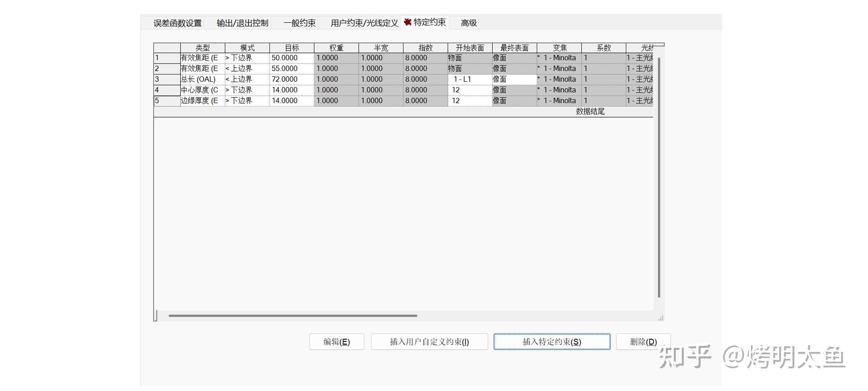Click the 插入特定约束(S) button
This screenshot has height=391, width=868.
pos(551,342)
